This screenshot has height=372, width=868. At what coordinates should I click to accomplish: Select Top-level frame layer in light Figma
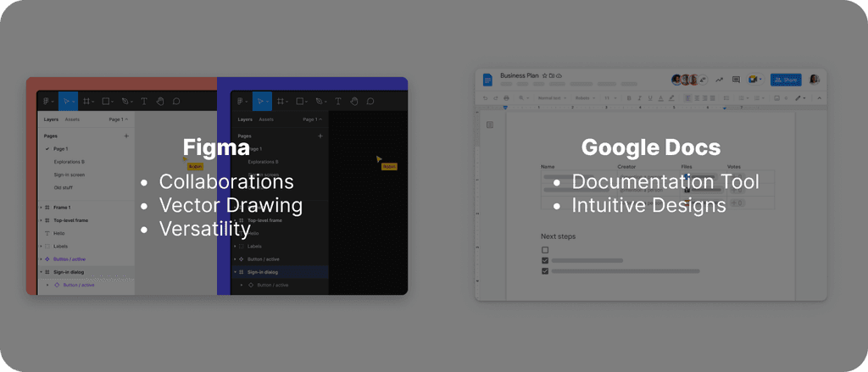tap(70, 220)
